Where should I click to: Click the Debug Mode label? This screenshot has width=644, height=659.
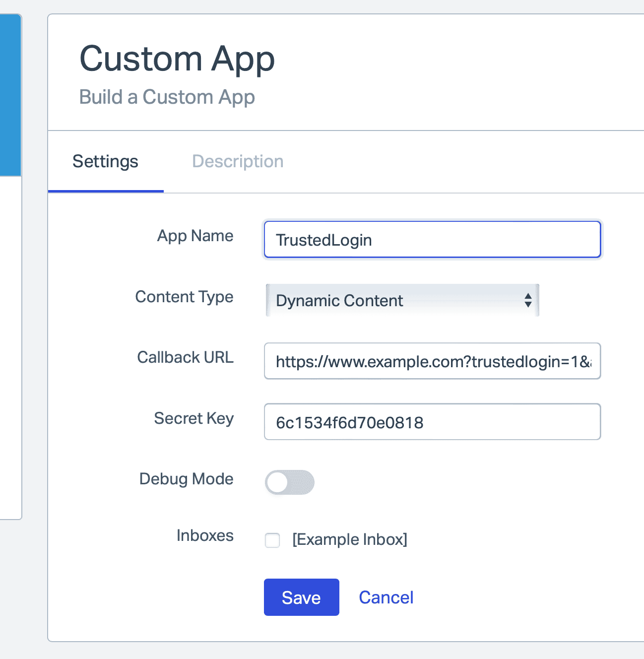pyautogui.click(x=187, y=479)
